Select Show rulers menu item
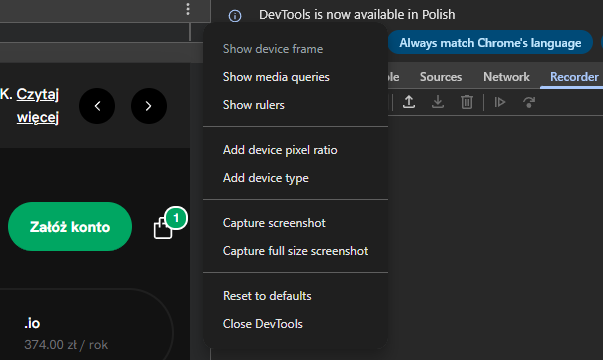603x360 pixels. (295, 105)
